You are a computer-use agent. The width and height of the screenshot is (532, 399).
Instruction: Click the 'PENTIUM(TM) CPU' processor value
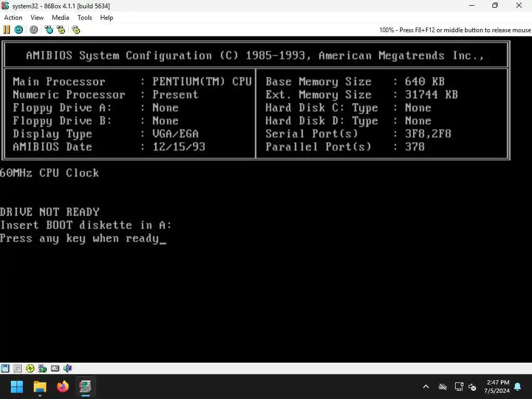point(202,82)
